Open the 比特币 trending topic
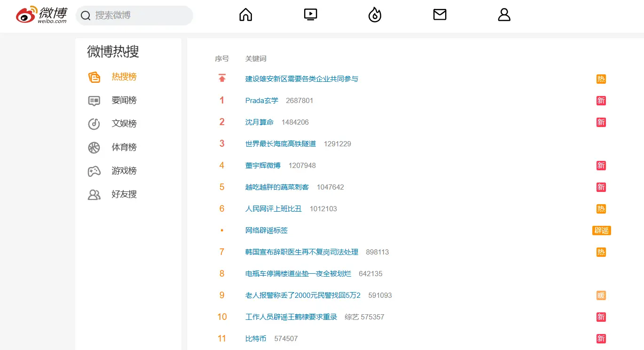 tap(255, 338)
